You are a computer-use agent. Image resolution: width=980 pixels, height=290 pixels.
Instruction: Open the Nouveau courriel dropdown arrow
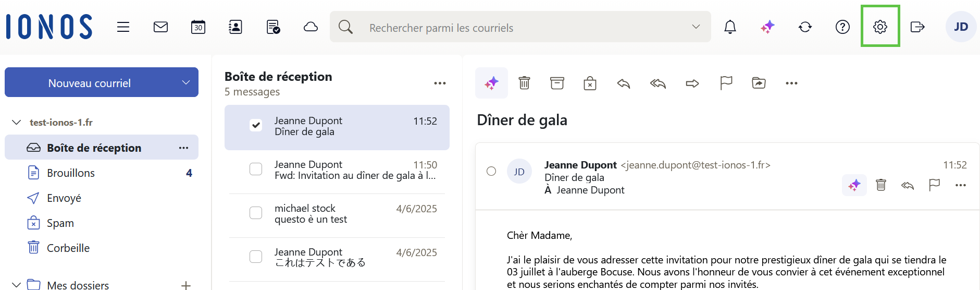click(x=186, y=83)
